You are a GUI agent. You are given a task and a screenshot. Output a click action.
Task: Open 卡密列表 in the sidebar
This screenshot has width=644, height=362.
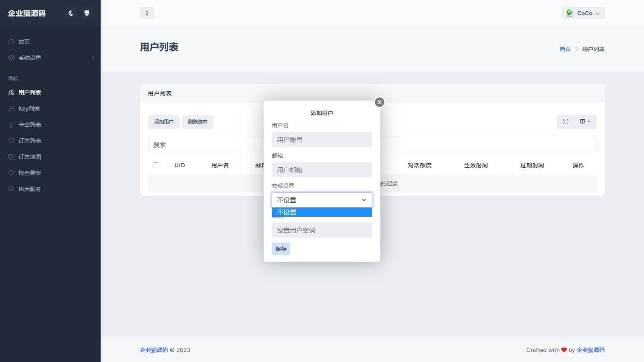coord(30,125)
